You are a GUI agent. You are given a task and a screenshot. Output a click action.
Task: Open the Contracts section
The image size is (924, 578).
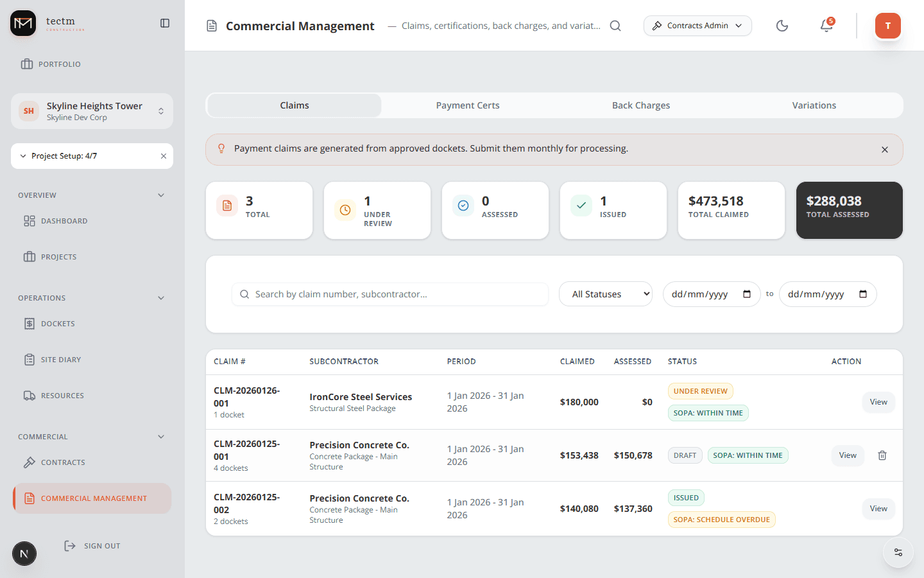click(63, 462)
